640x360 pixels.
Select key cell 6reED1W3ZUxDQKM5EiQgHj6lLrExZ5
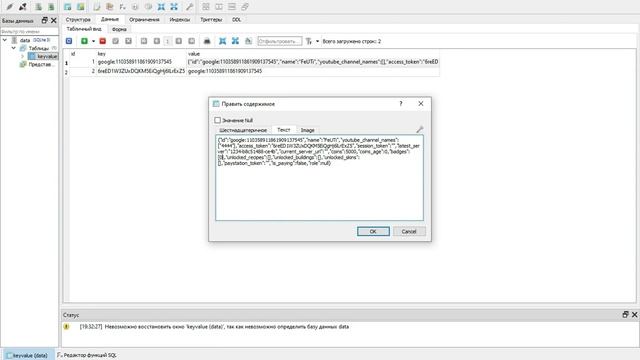(141, 71)
